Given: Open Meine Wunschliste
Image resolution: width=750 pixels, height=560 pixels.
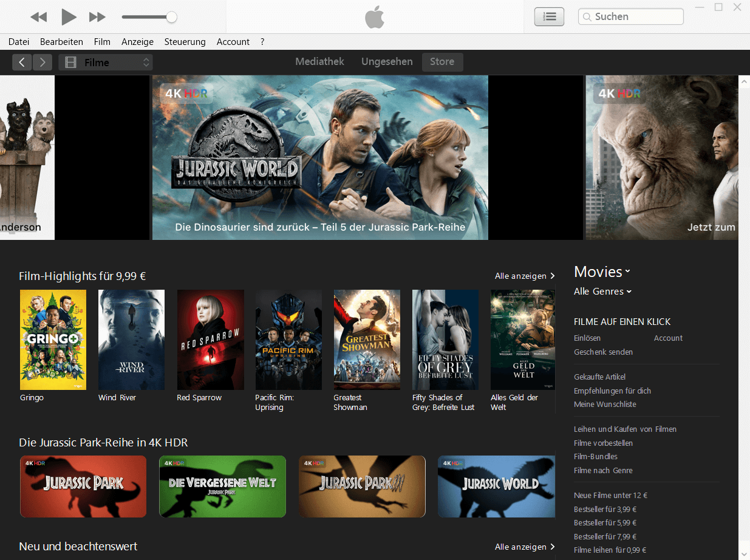Looking at the screenshot, I should tap(605, 405).
